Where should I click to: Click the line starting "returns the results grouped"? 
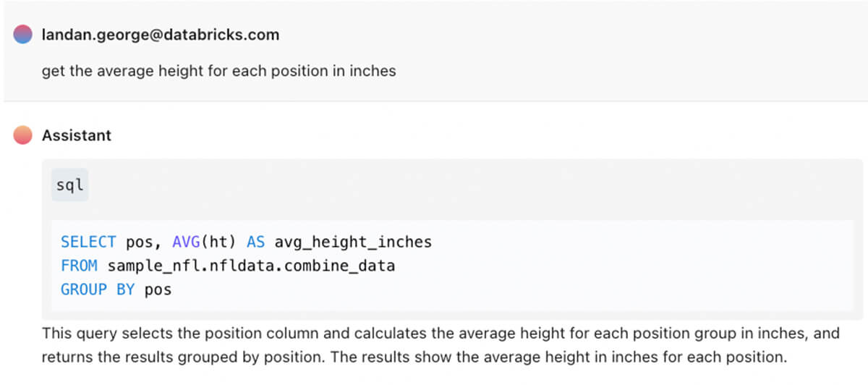point(413,357)
